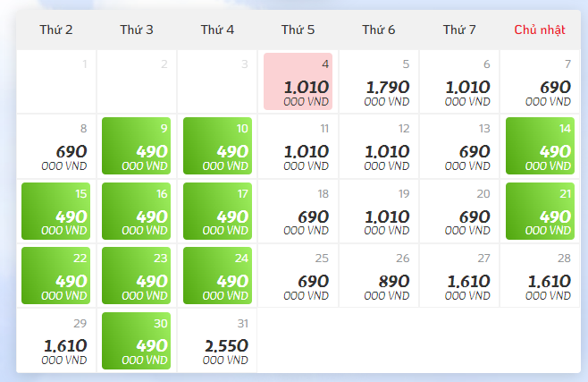
Task: Pick day 29 fare 1,610 VND
Action: coord(56,340)
